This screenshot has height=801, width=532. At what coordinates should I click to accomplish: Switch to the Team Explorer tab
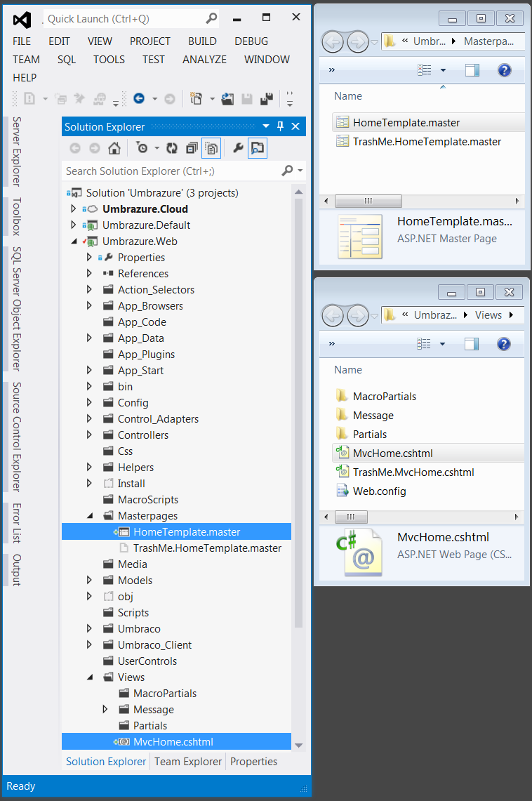point(188,761)
